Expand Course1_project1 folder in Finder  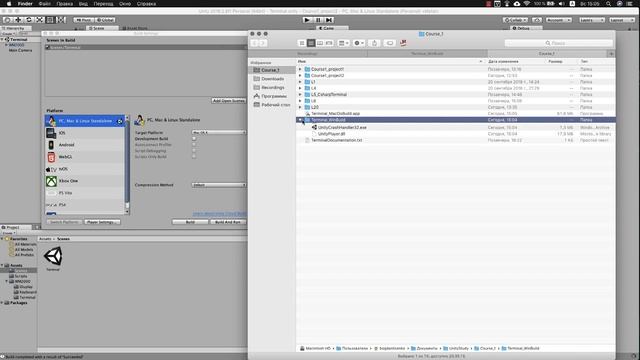[x=300, y=69]
